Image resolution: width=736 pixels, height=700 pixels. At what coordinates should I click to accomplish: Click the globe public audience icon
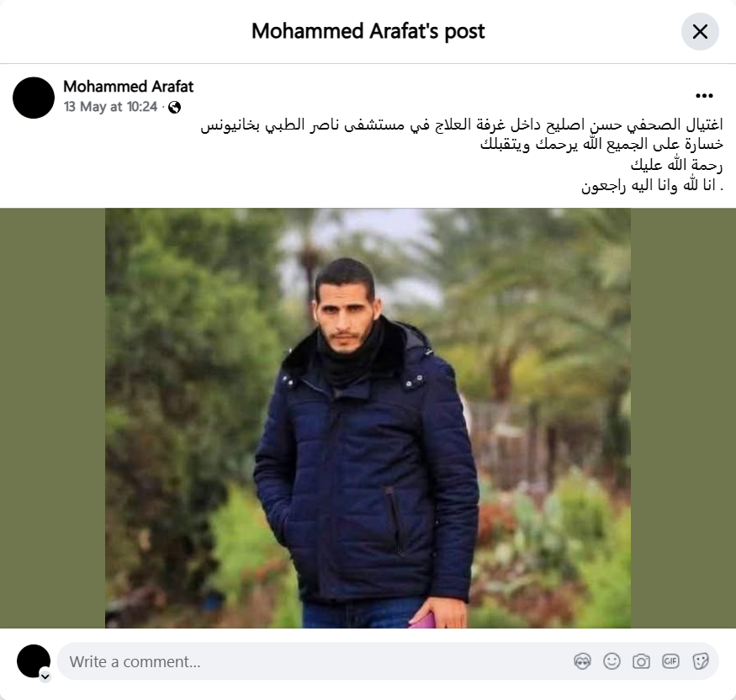[175, 108]
